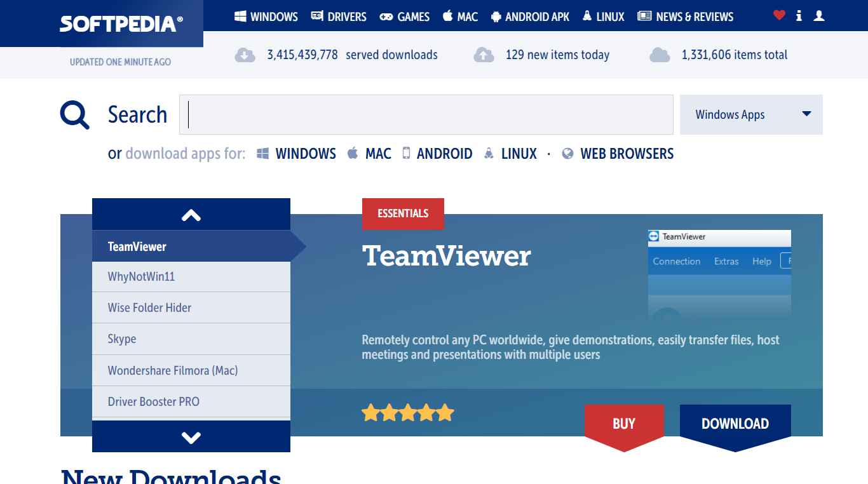Select TeamViewer in featured list
Viewport: 868px width, 484px height.
point(191,246)
